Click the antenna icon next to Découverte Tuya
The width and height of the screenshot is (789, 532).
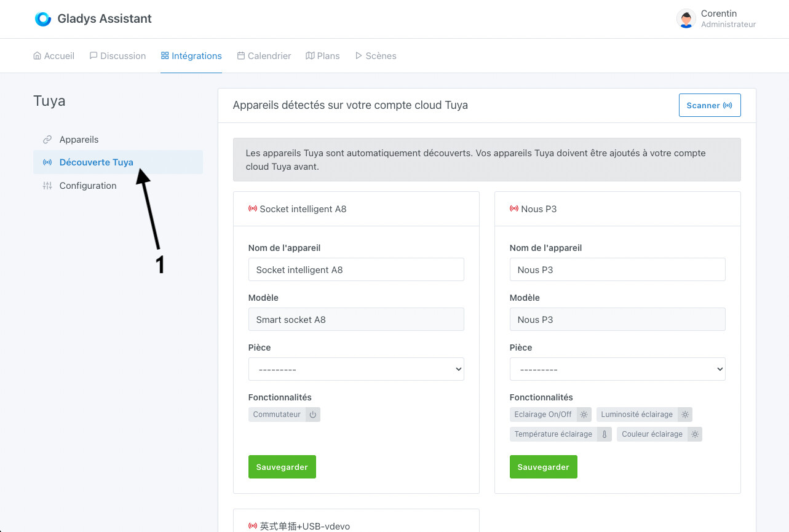[47, 162]
